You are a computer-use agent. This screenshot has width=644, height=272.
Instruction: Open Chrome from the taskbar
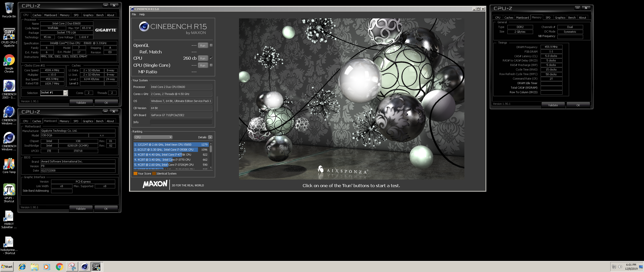point(59,267)
